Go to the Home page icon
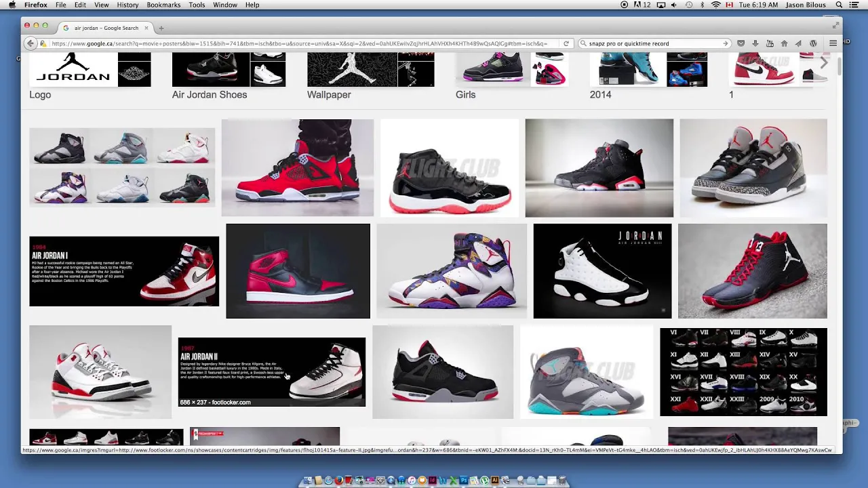868x488 pixels. click(x=784, y=43)
